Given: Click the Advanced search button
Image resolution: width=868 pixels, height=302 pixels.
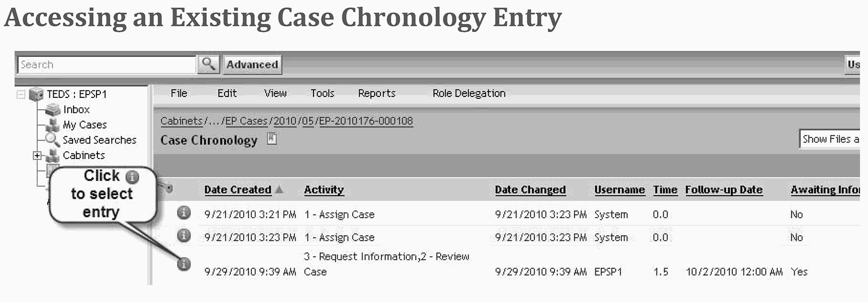Looking at the screenshot, I should click(252, 64).
